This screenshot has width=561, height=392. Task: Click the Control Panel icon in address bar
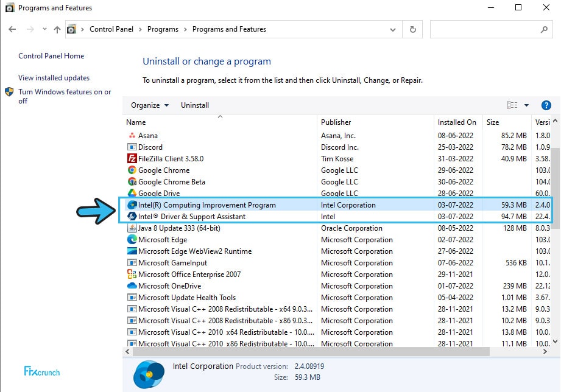pyautogui.click(x=71, y=29)
